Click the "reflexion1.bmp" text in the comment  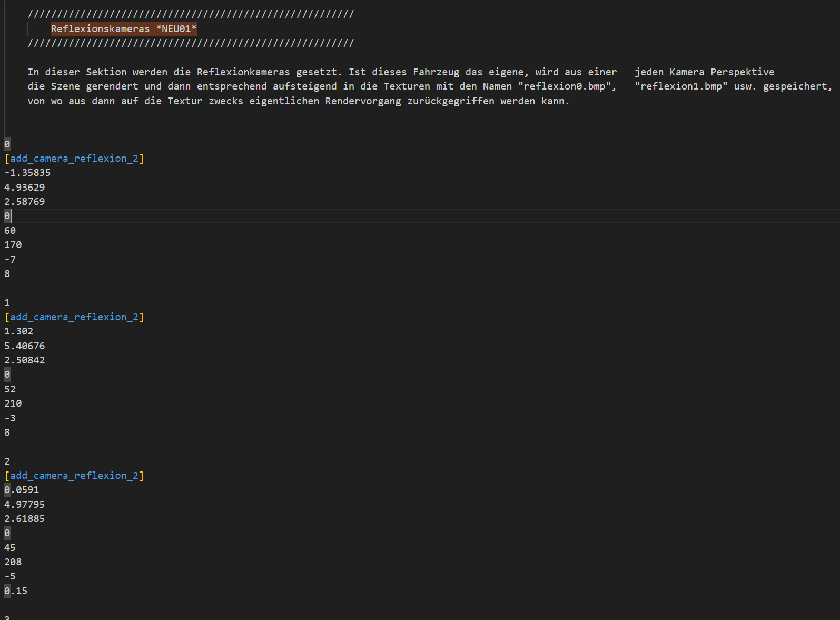click(x=681, y=86)
